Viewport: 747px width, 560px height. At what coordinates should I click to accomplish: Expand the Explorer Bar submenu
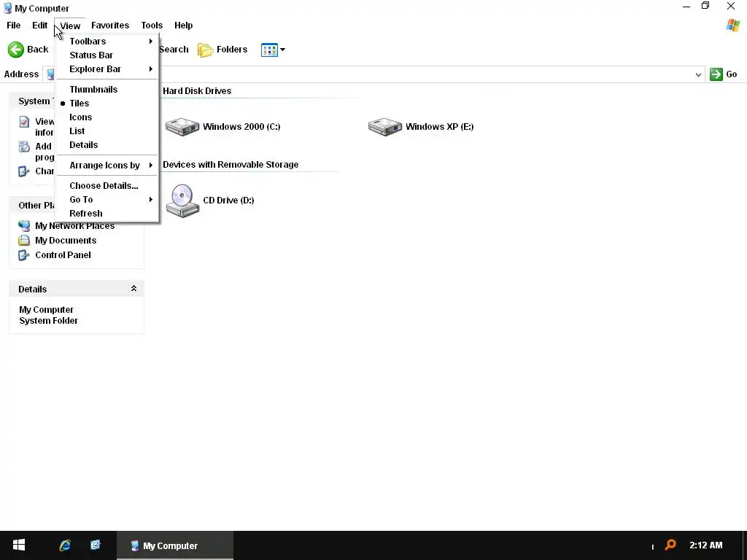[x=107, y=69]
